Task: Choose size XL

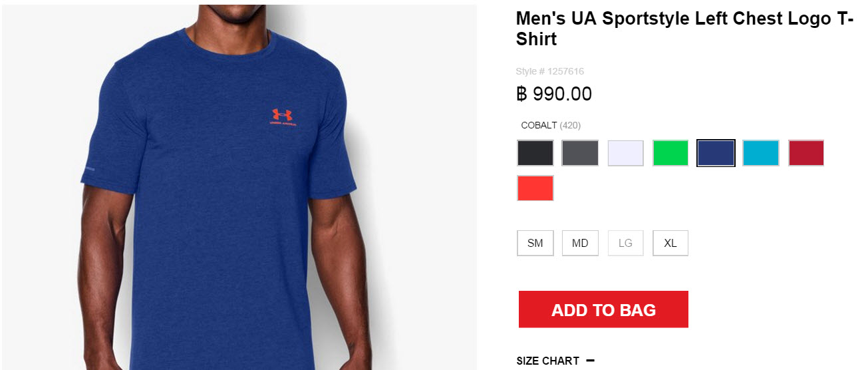Action: [x=670, y=243]
